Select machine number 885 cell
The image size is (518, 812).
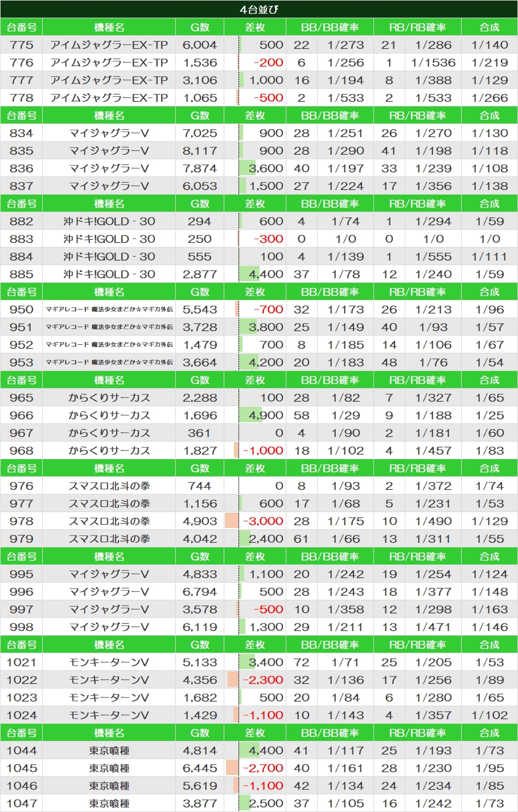pos(22,274)
